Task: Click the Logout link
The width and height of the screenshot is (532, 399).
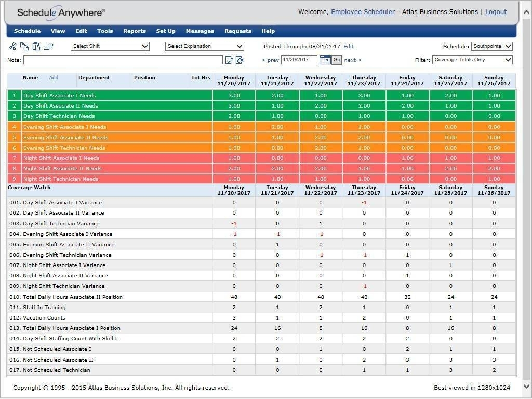Action: (x=496, y=12)
